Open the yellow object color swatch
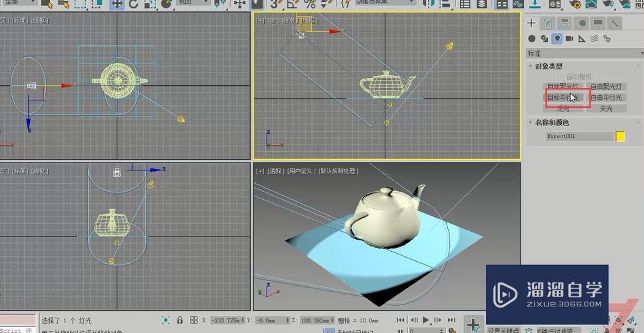The image size is (644, 333). pos(620,137)
